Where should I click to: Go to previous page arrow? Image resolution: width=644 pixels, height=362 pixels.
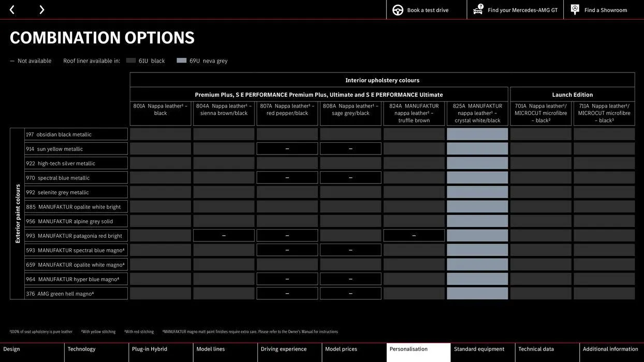pos(12,10)
